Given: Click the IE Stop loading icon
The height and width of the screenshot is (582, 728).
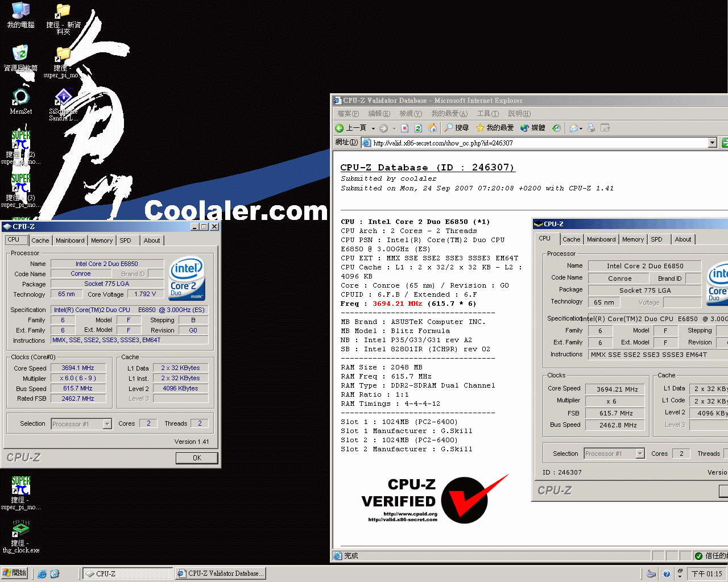Looking at the screenshot, I should point(404,128).
